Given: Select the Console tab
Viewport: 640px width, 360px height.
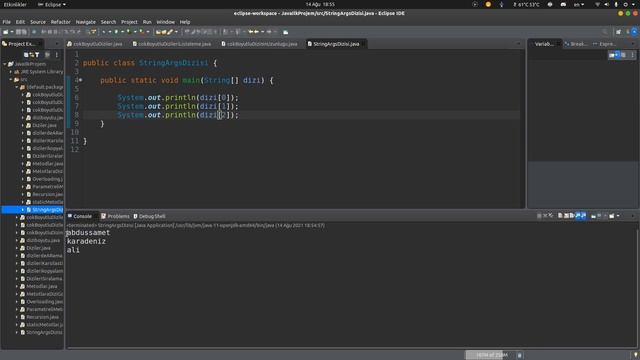Looking at the screenshot, I should click(x=80, y=216).
